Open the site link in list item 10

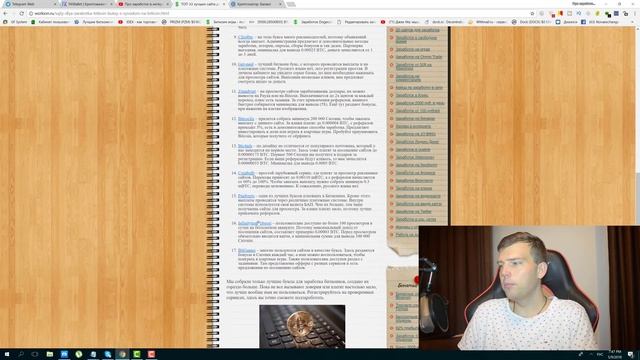pos(246,64)
